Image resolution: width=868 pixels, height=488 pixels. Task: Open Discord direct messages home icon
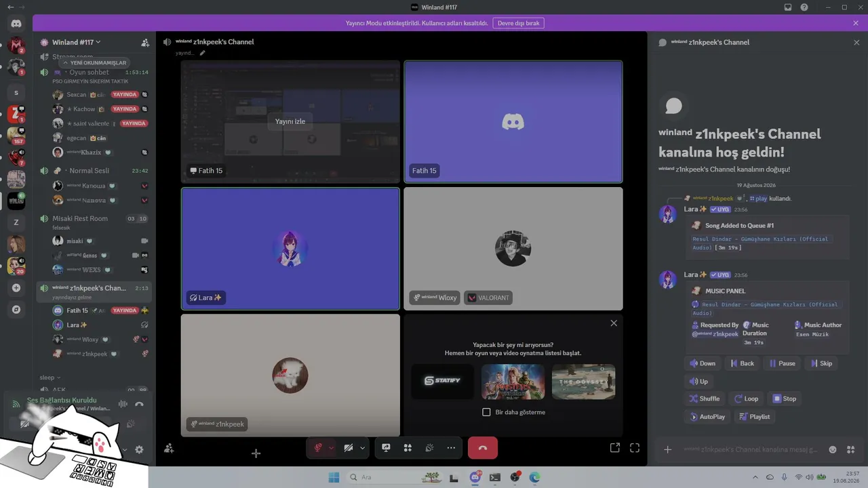coord(16,24)
